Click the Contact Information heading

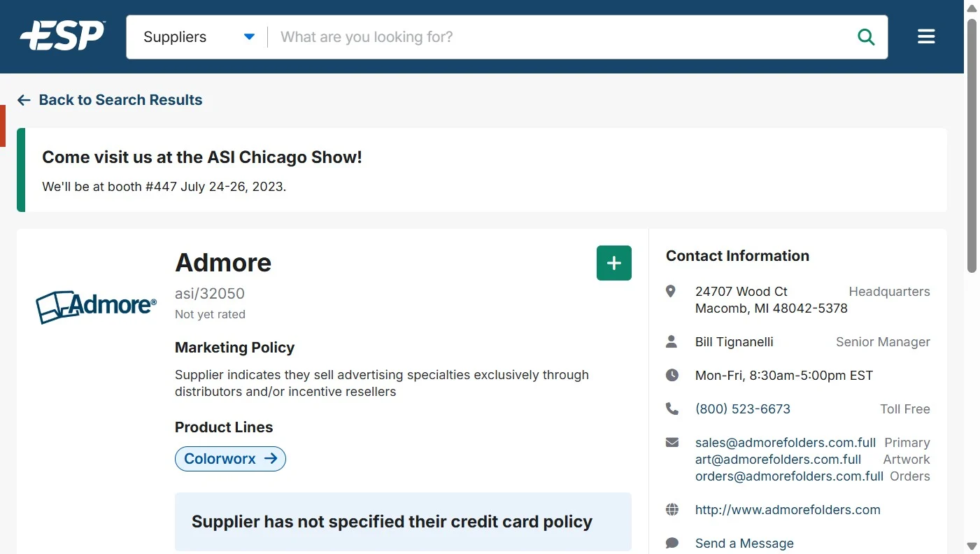(x=737, y=256)
